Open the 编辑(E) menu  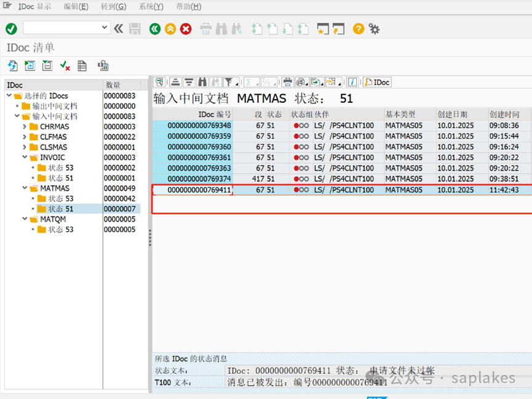pyautogui.click(x=76, y=7)
